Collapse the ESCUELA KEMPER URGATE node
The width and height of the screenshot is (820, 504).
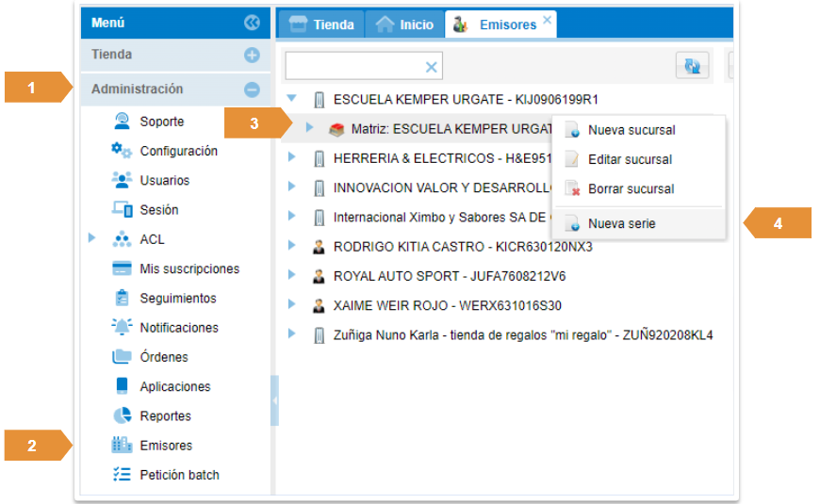[x=292, y=98]
